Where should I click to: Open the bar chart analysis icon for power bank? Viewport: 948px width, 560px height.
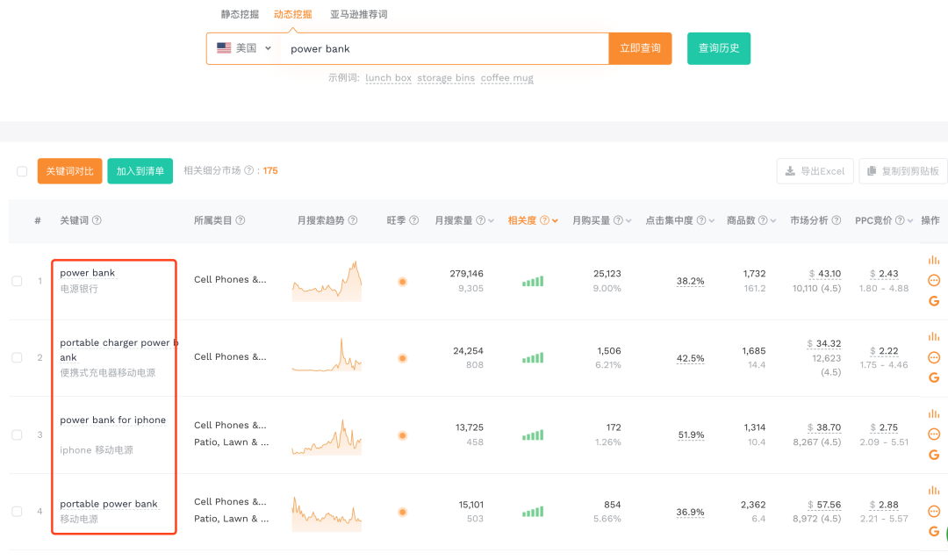933,260
